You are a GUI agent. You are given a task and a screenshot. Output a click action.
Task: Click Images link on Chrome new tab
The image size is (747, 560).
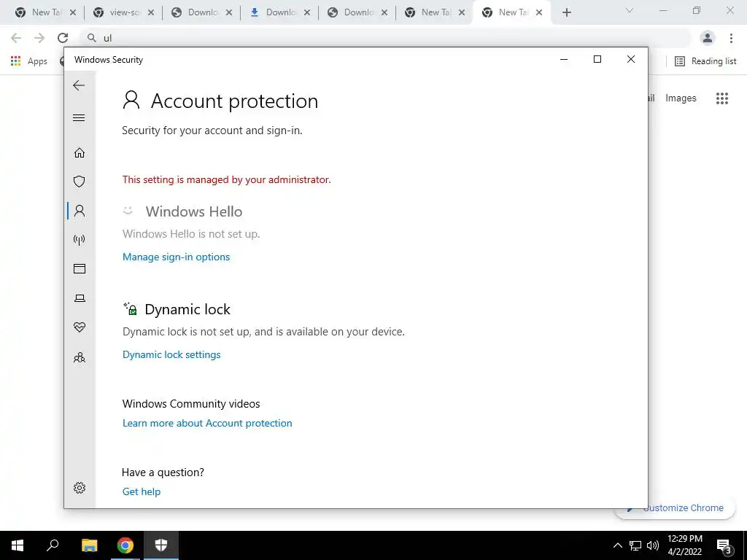pyautogui.click(x=681, y=98)
